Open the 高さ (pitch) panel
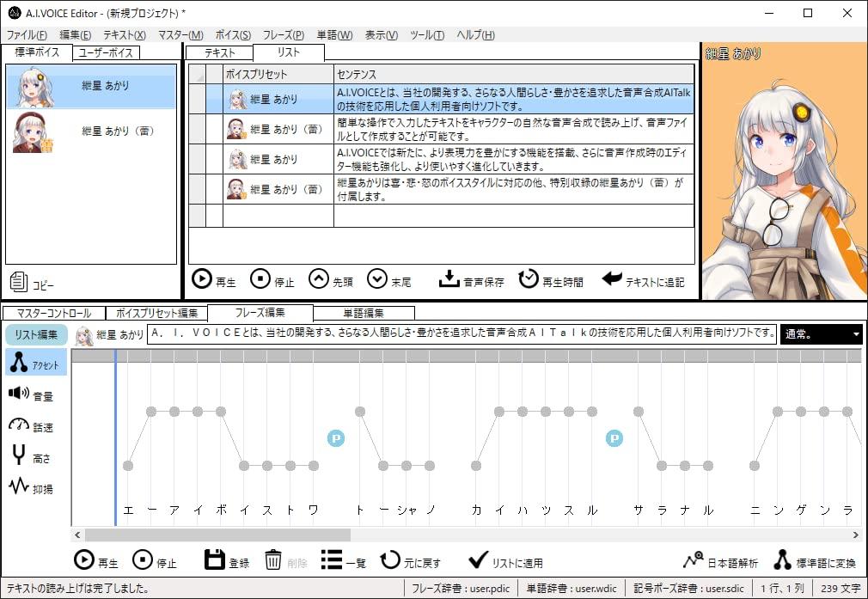Image resolution: width=868 pixels, height=599 pixels. coord(34,458)
